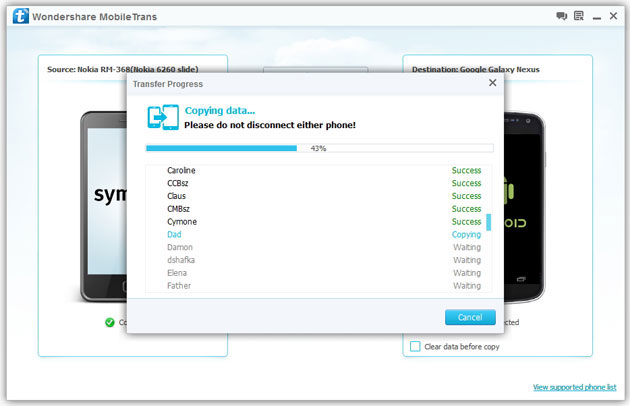This screenshot has height=406, width=630.
Task: Cancel the data transfer
Action: point(470,317)
